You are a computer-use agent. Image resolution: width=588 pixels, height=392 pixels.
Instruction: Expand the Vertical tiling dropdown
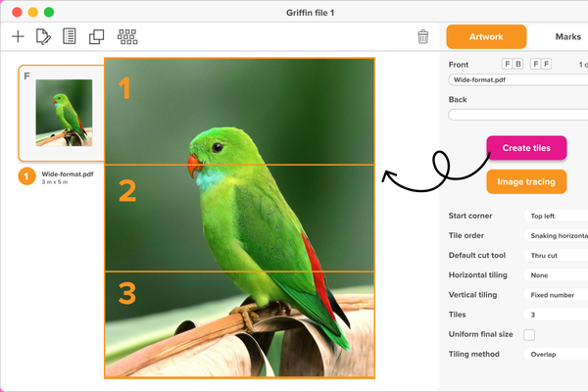pos(556,295)
